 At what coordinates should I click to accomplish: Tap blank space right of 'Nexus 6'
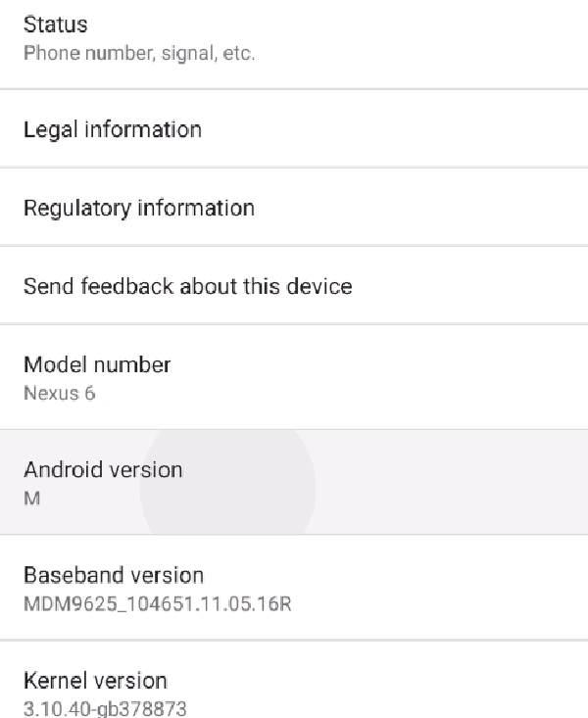coord(339,394)
